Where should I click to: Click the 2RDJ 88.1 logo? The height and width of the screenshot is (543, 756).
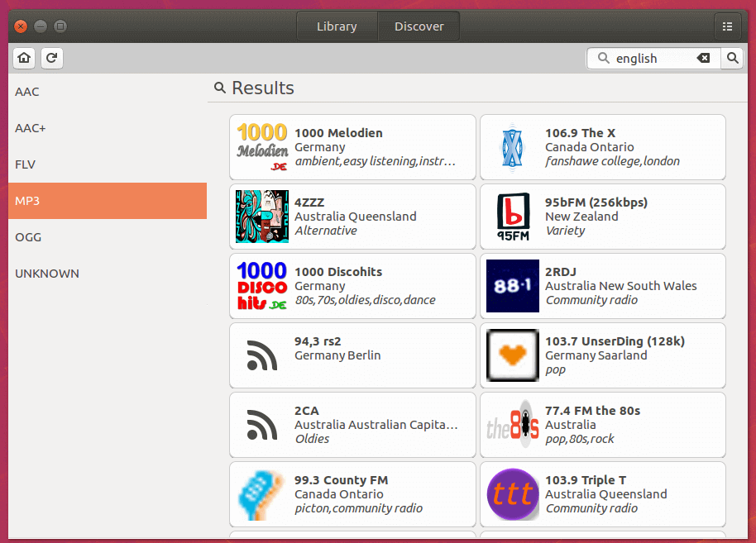click(513, 286)
